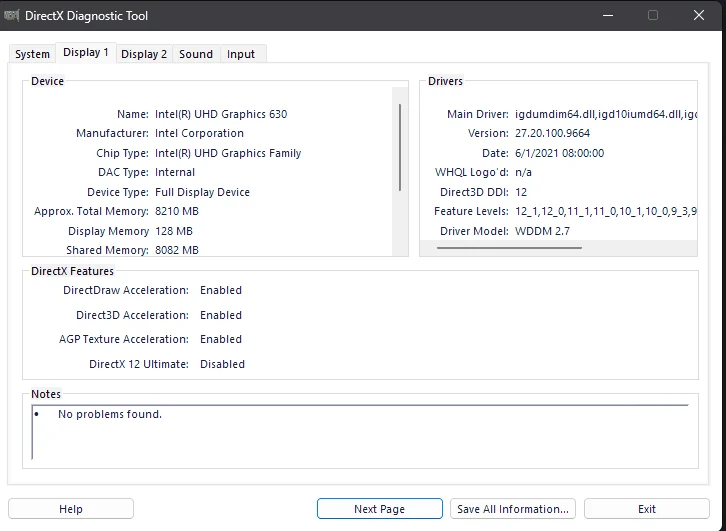Click the Display Memory label
This screenshot has width=726, height=531.
click(x=108, y=231)
